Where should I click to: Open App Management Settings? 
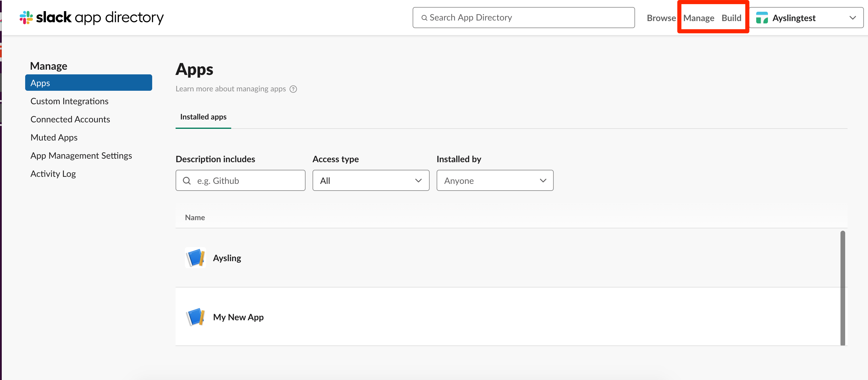click(81, 155)
